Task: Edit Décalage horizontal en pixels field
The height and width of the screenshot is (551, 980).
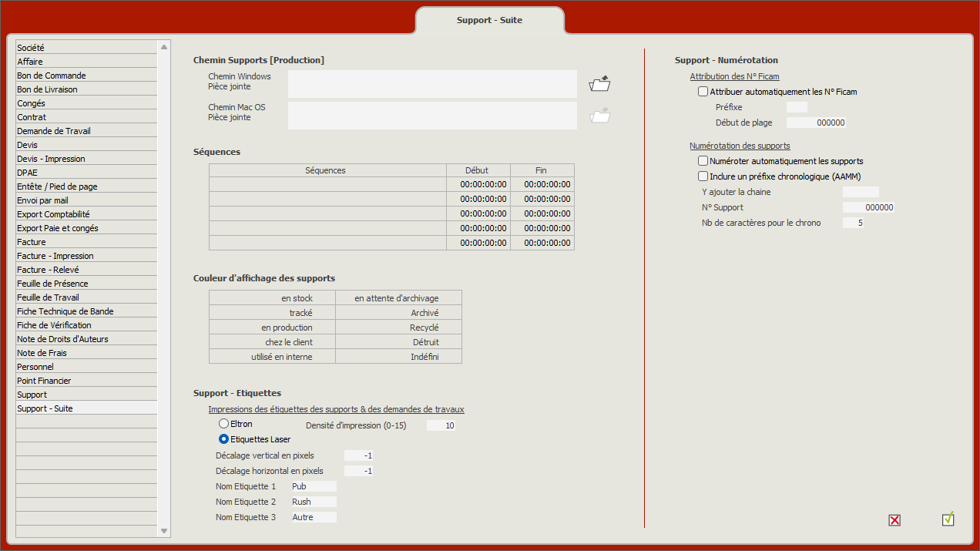Action: click(x=359, y=471)
